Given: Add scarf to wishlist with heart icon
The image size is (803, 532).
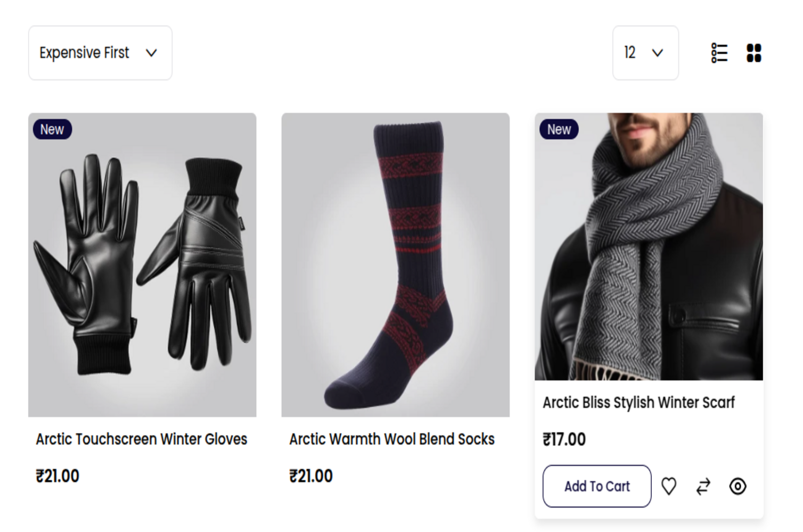Looking at the screenshot, I should coord(669,486).
